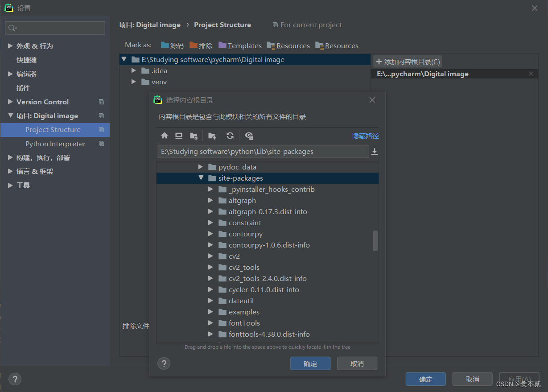The width and height of the screenshot is (548, 392).
Task: Select cv2_tools-2.4.0.dist-info folder
Action: point(268,278)
